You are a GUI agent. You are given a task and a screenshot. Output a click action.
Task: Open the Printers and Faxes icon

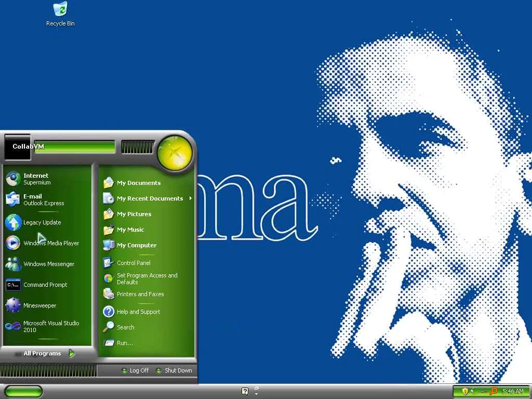point(109,294)
